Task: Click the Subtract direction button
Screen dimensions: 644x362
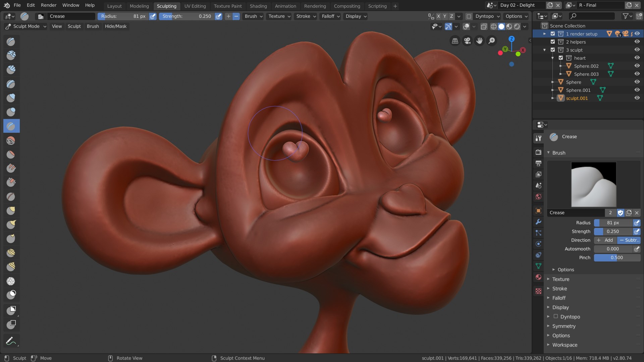Action: pos(628,240)
